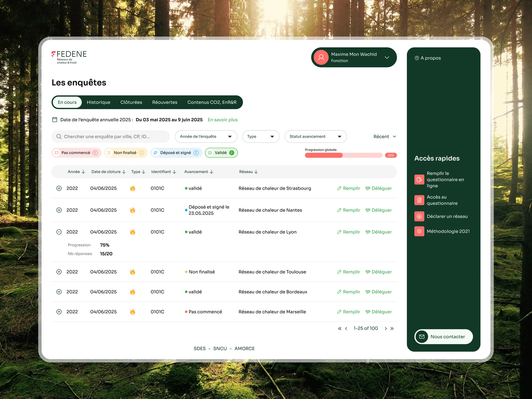Click the user avatar icon
532x399 pixels.
pos(321,57)
